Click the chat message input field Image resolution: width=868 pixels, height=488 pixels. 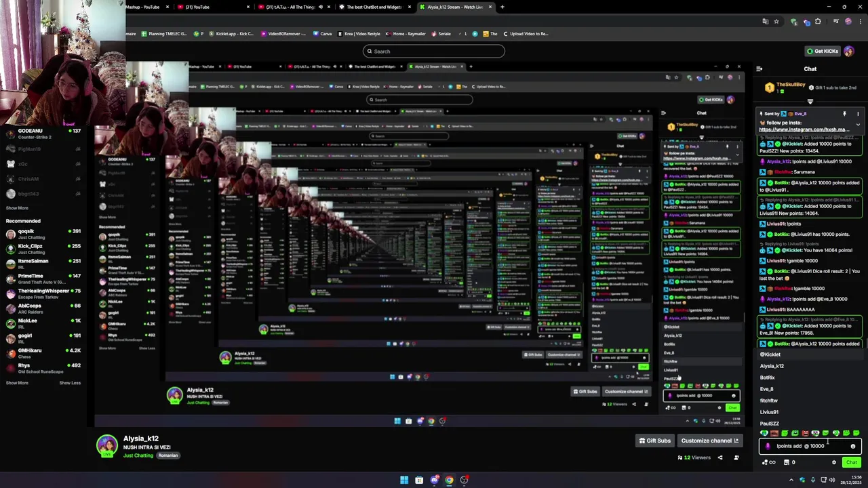coord(810,446)
